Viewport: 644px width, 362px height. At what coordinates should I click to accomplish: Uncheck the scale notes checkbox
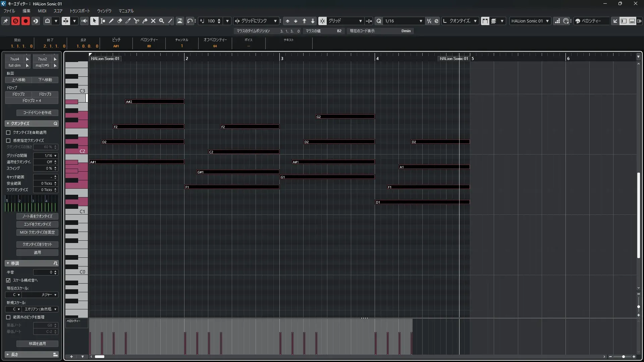8,280
